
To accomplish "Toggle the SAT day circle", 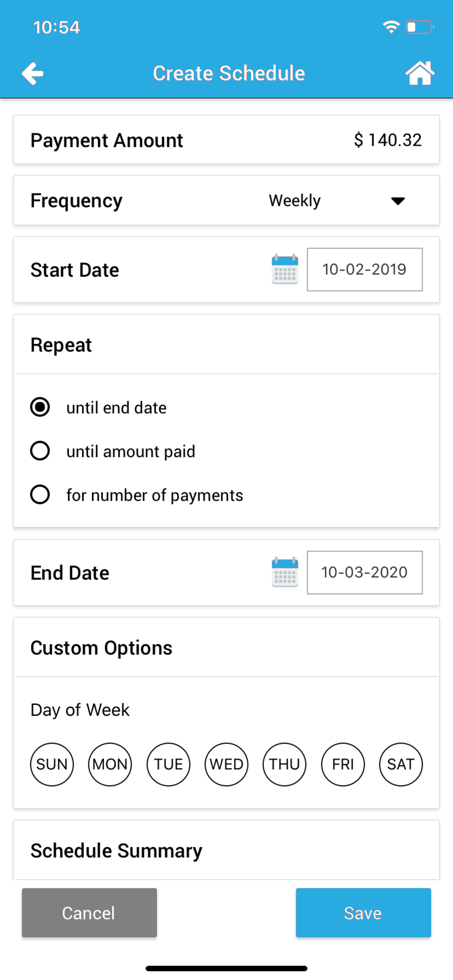I will pyautogui.click(x=401, y=764).
